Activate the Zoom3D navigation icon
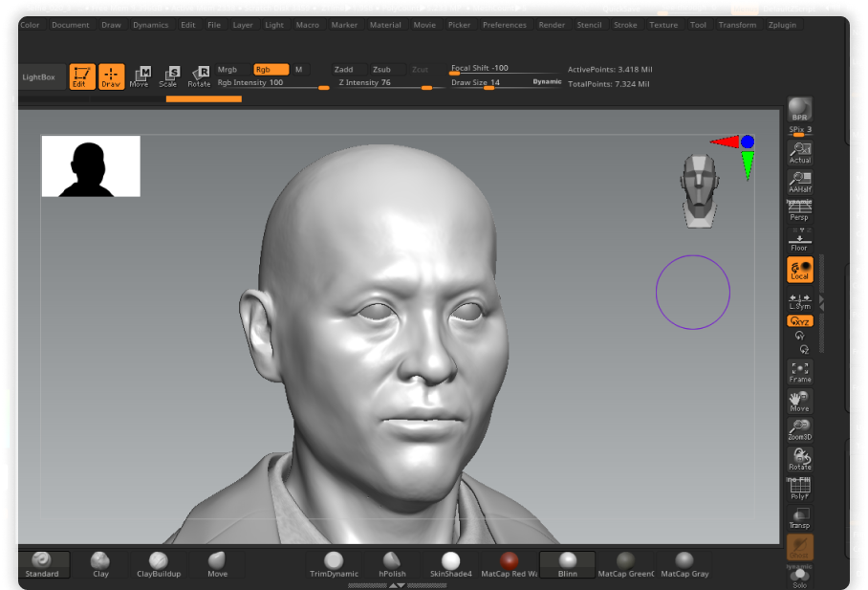The height and width of the screenshot is (590, 868). point(800,429)
